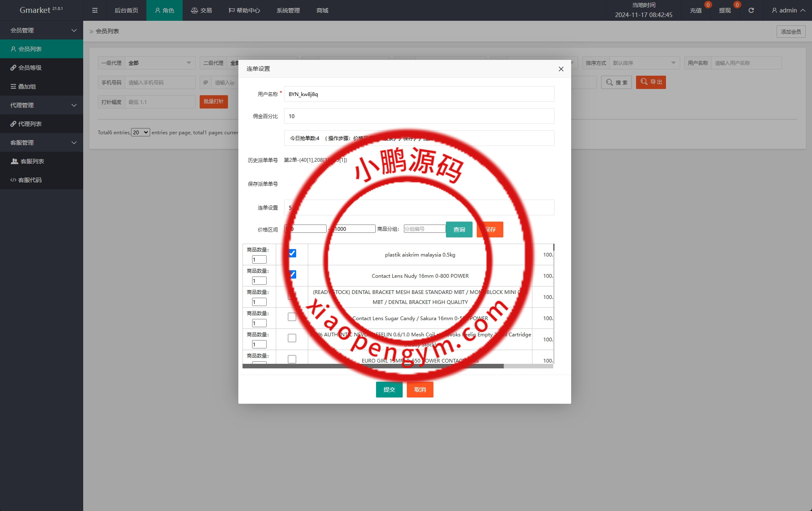Click the sidebar collapse hamburger icon
Screen dimensions: 812x511
coord(95,10)
